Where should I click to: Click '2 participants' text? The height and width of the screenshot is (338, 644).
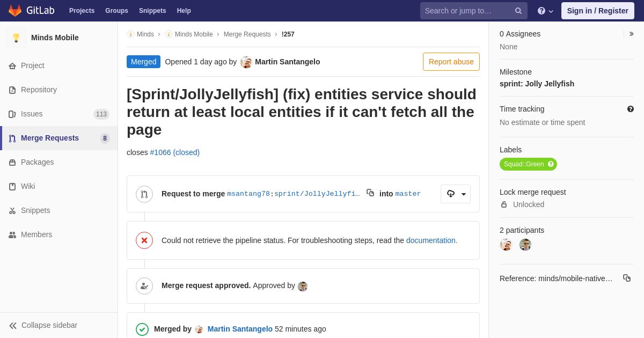click(x=522, y=230)
